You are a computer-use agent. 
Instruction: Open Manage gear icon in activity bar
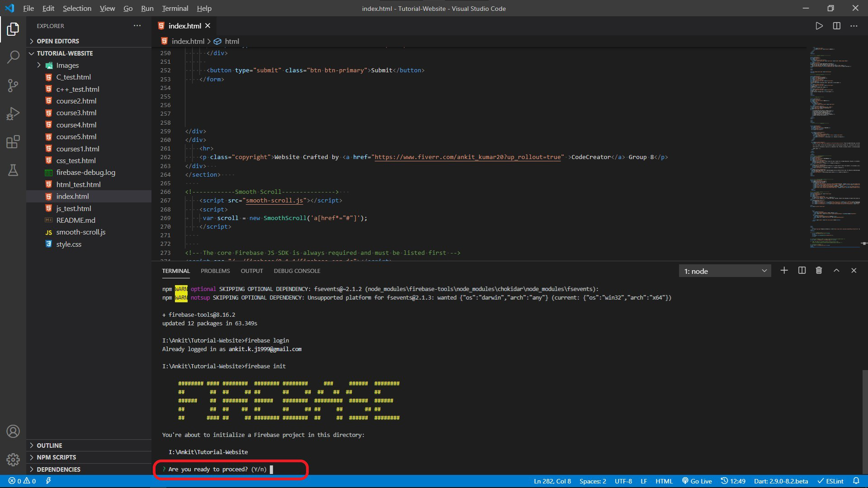(13, 460)
